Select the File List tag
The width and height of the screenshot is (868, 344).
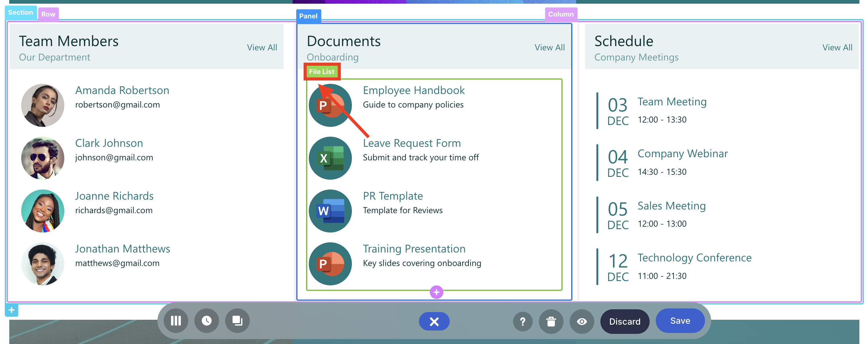click(321, 71)
